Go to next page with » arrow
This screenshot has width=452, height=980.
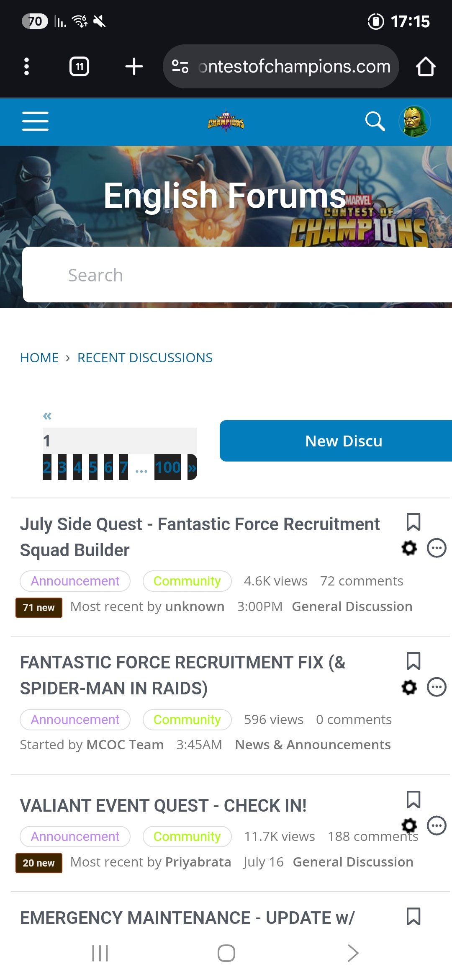[x=192, y=467]
